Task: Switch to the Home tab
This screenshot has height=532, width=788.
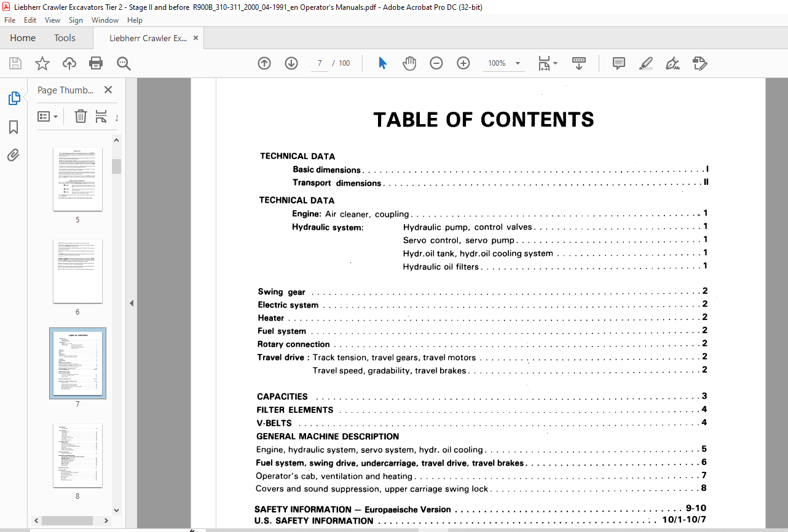Action: 23,38
